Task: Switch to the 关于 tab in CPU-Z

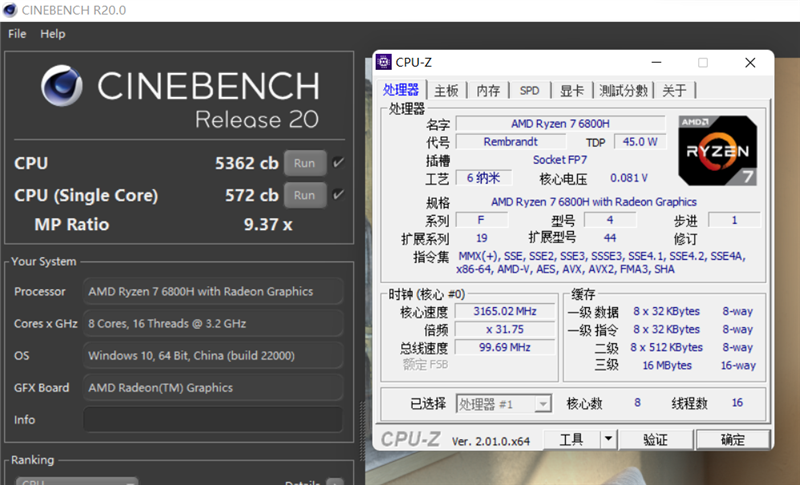Action: tap(674, 91)
